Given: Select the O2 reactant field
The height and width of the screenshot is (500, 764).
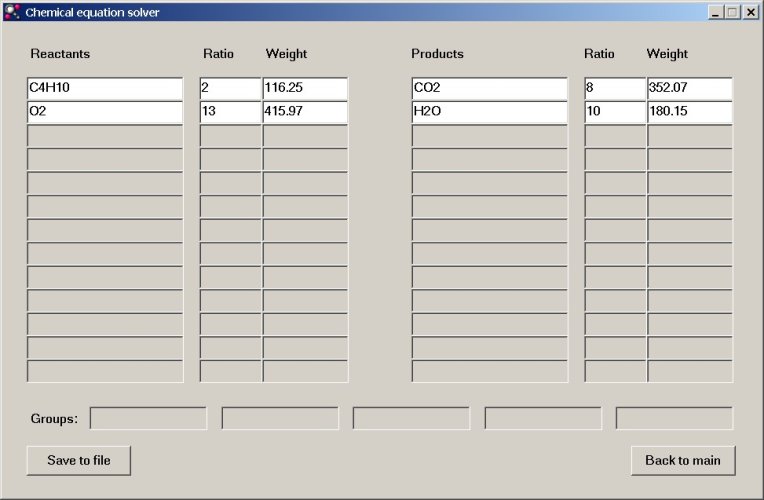Looking at the screenshot, I should pos(105,112).
